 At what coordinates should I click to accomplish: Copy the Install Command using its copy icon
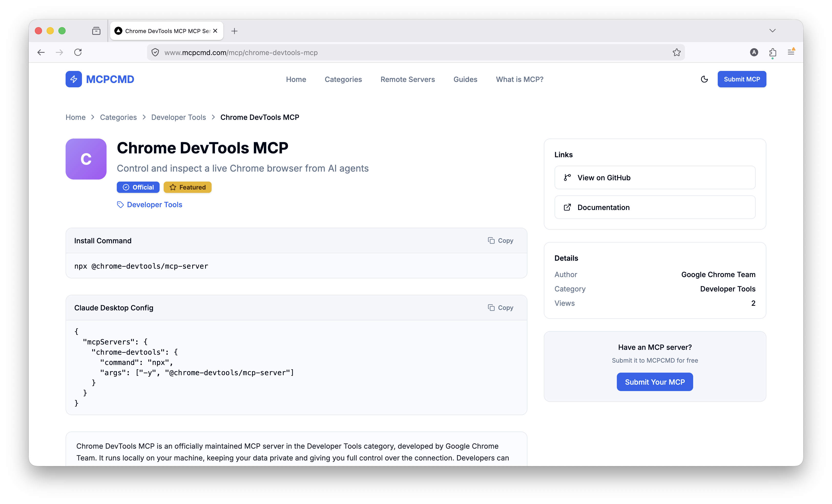pos(492,240)
